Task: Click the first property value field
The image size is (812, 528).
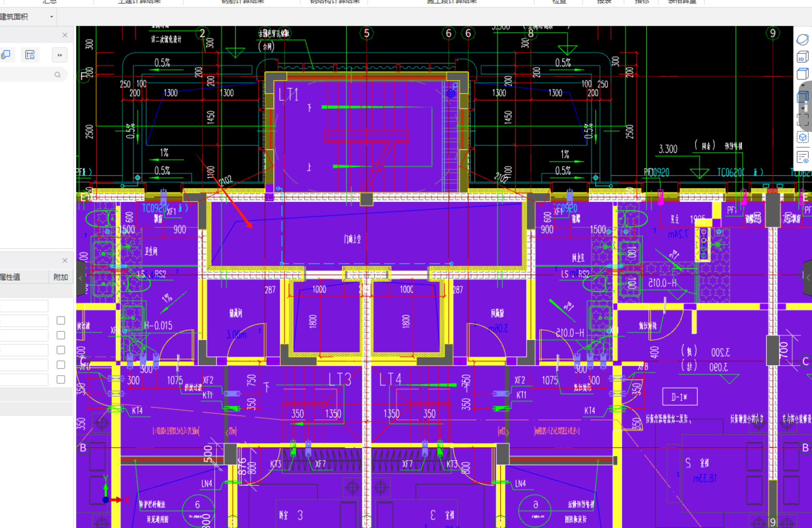Action: (x=24, y=306)
